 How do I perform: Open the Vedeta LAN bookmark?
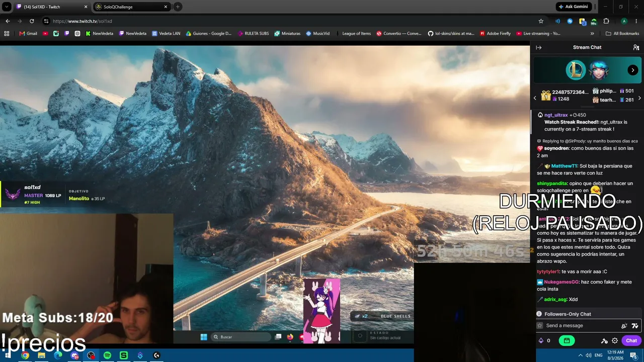166,34
